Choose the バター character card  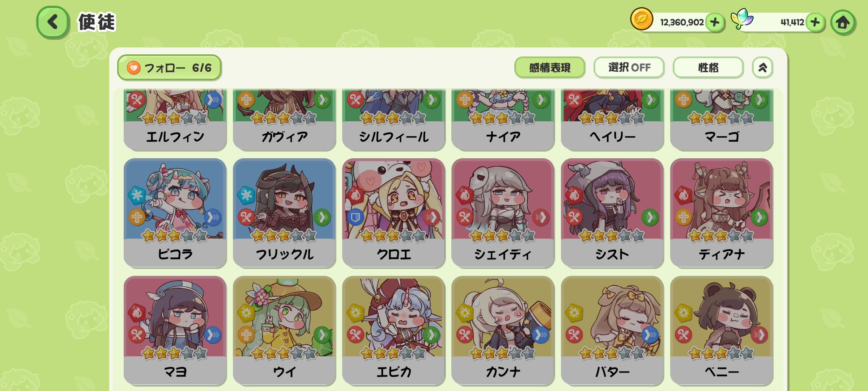coord(612,331)
